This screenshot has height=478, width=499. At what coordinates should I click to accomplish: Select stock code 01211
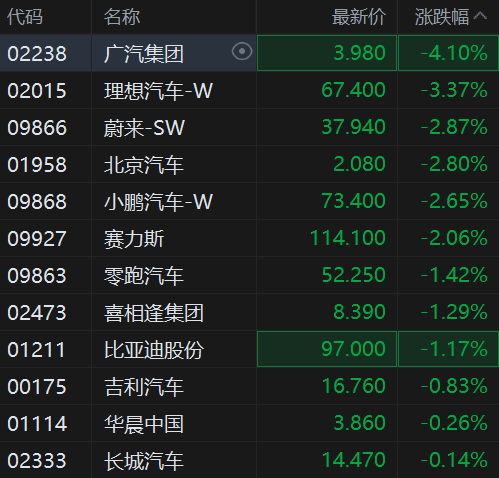(36, 350)
